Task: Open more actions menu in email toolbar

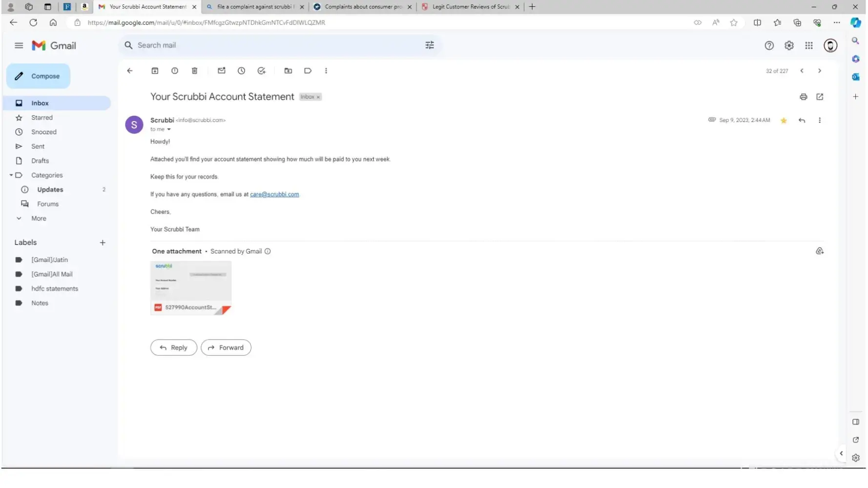Action: 326,71
